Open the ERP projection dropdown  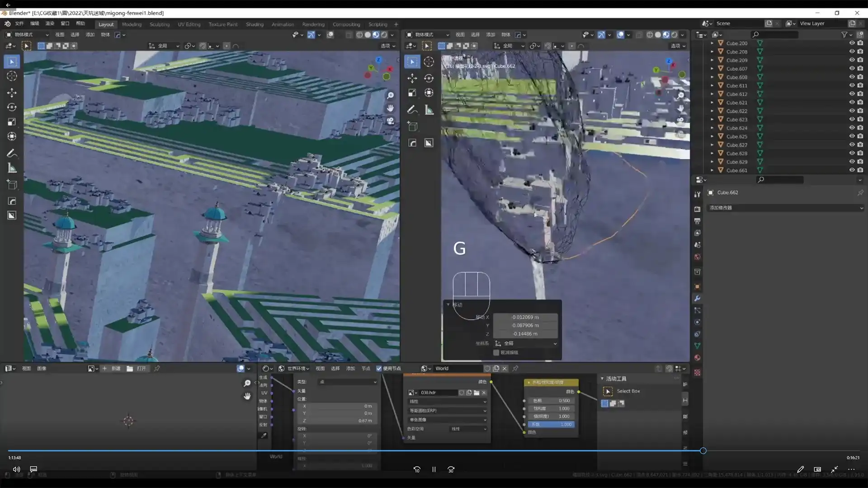click(x=447, y=411)
